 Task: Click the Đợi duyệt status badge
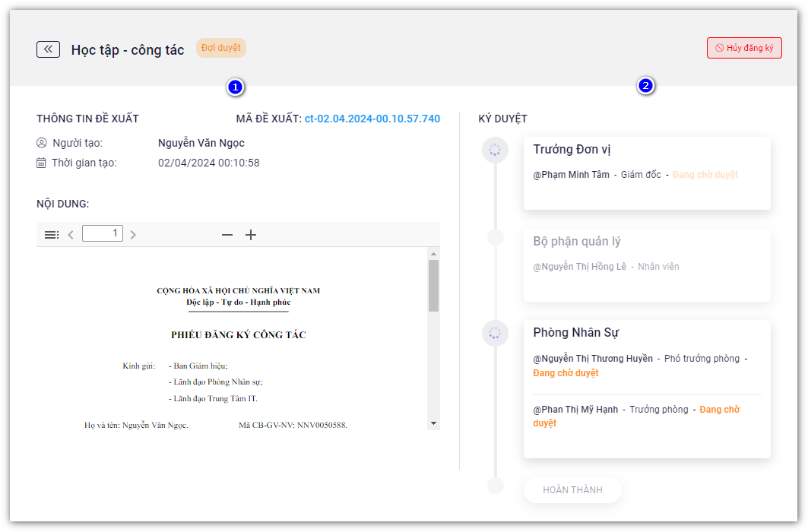(x=220, y=48)
